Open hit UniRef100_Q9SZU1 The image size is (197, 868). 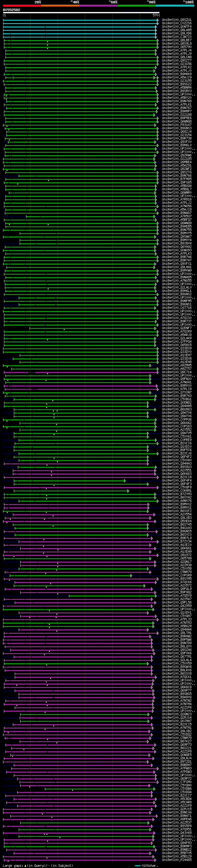coord(176,20)
